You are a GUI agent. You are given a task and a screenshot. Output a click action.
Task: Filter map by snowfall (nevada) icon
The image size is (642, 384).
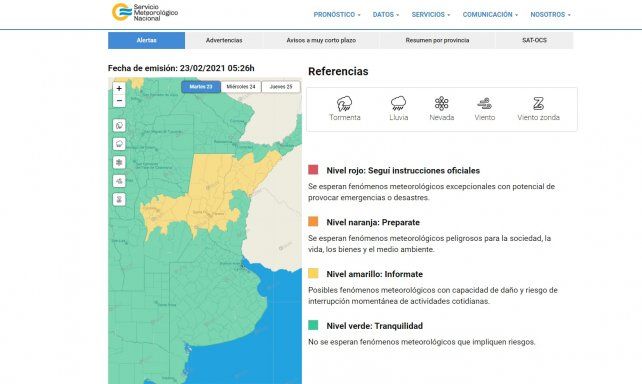click(x=119, y=163)
